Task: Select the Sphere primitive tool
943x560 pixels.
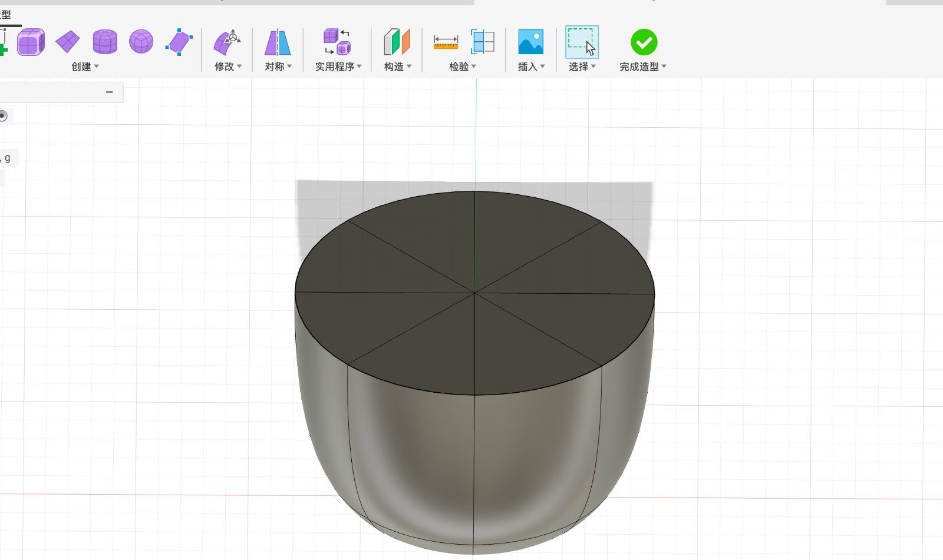Action: click(141, 41)
